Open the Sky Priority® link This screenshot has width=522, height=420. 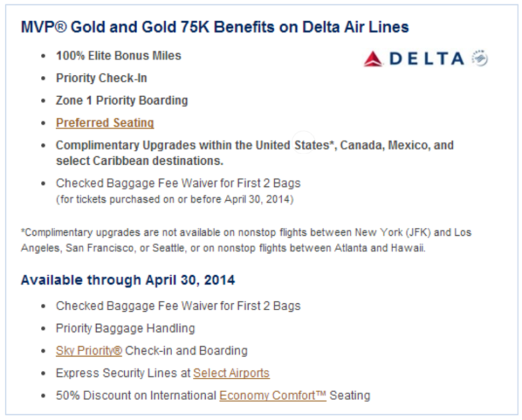click(89, 350)
